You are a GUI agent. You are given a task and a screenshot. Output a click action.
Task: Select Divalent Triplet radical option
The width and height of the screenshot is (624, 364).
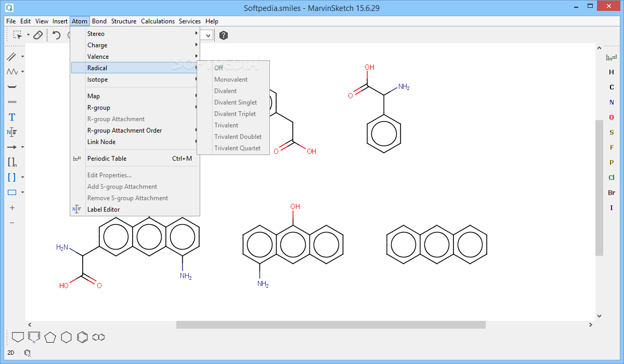(233, 114)
